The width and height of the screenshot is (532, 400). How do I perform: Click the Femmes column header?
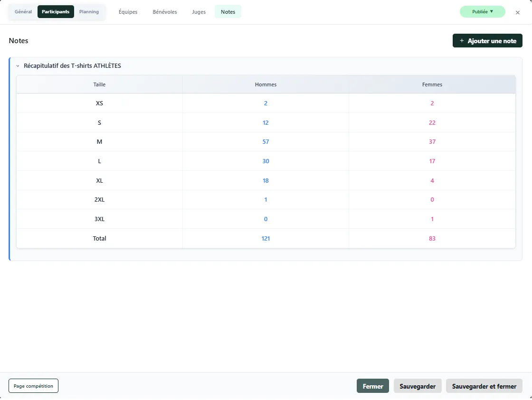tap(432, 84)
